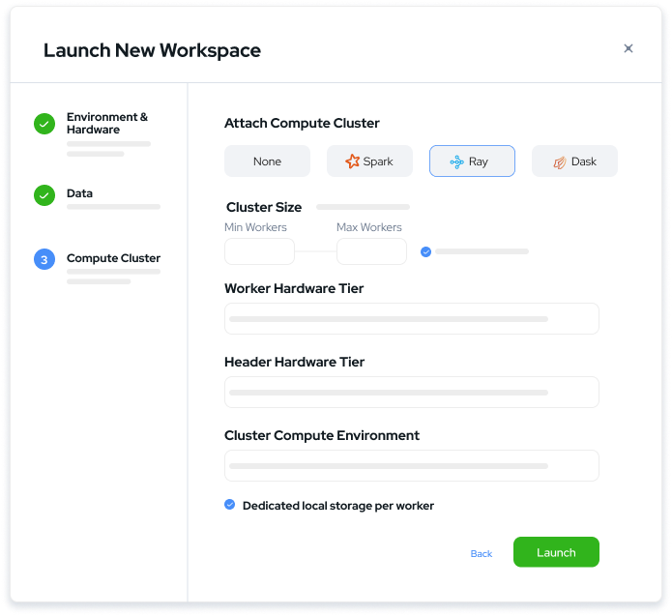Viewport: 672px width, 616px height.
Task: Open the Header Hardware Tier dropdown
Action: (x=412, y=392)
